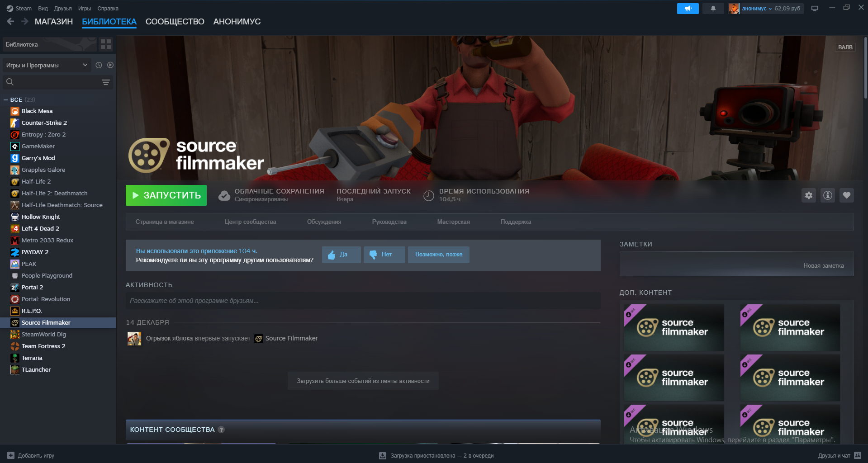
Task: Click the Counter-Strike 2 game icon
Action: tap(15, 123)
